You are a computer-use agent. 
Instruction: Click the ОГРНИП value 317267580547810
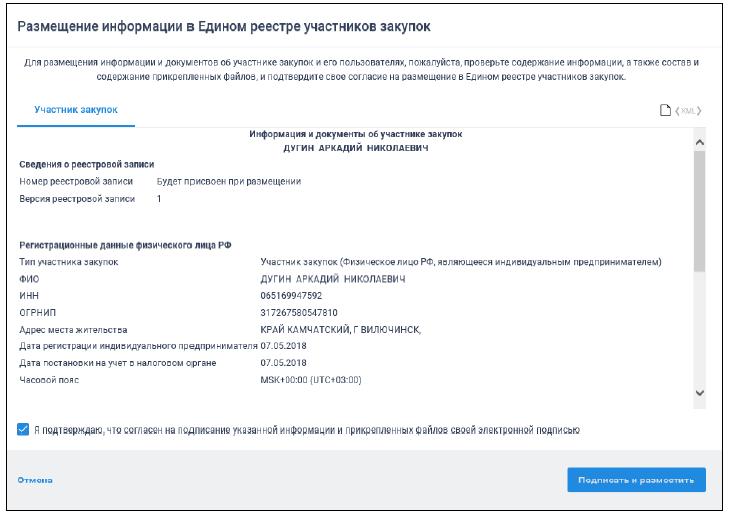(x=299, y=313)
